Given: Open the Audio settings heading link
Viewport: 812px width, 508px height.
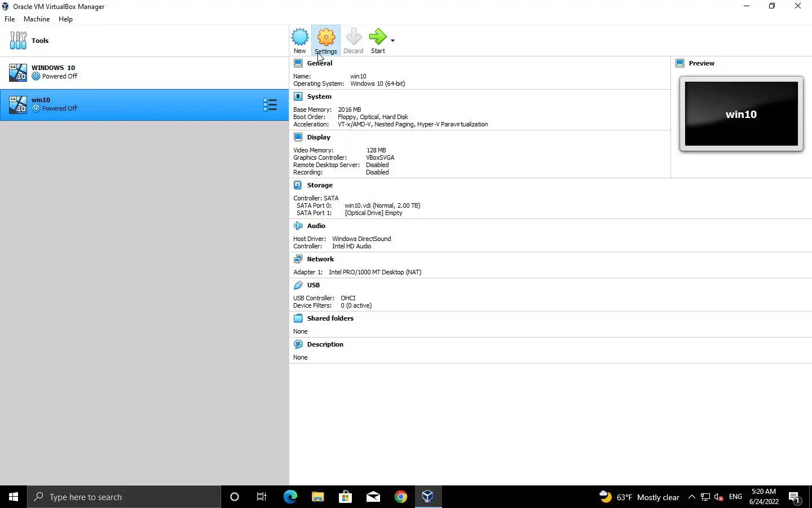Looking at the screenshot, I should coord(316,226).
